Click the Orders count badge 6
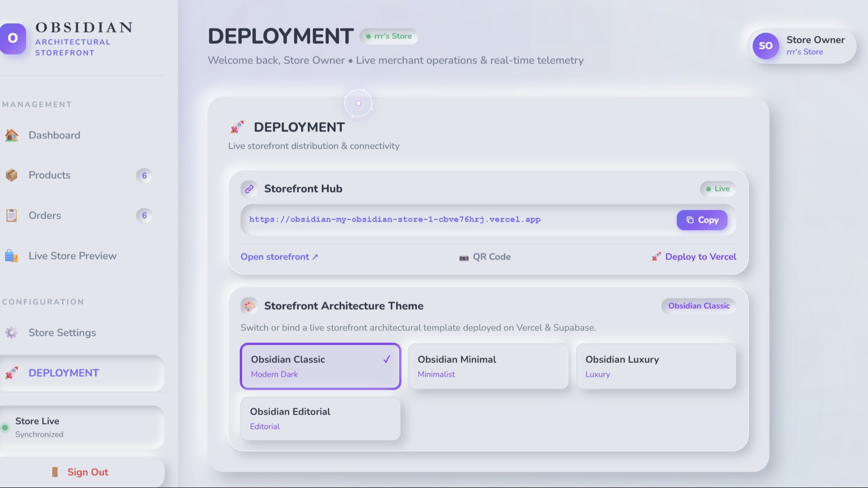 pyautogui.click(x=144, y=215)
